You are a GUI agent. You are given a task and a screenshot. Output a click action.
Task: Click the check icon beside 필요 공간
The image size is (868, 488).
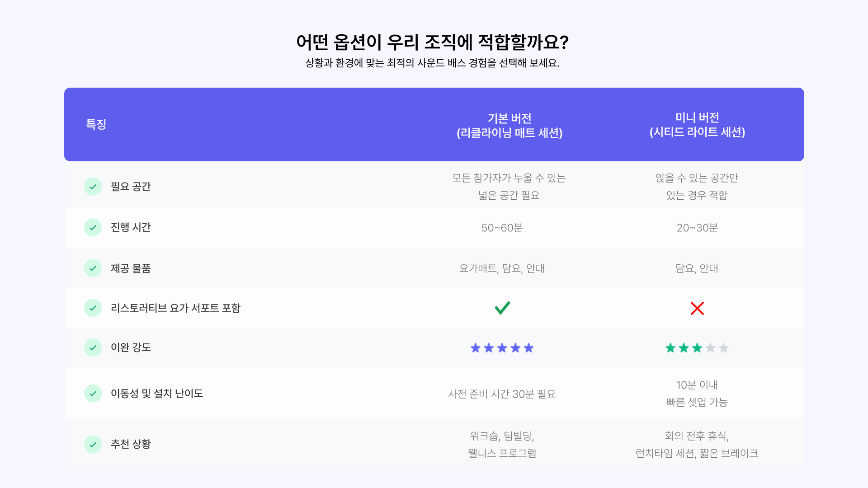(93, 187)
